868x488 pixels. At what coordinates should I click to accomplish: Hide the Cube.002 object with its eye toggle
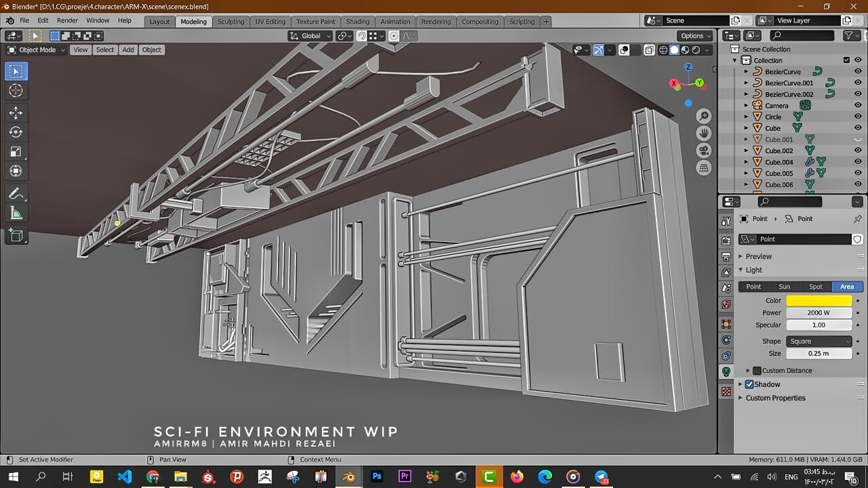click(x=858, y=150)
